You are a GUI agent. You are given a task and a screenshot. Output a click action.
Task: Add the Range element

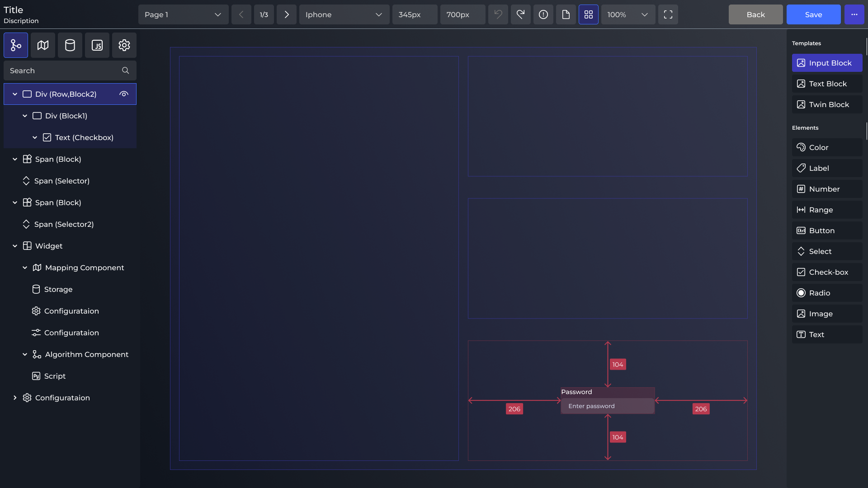[x=827, y=210]
